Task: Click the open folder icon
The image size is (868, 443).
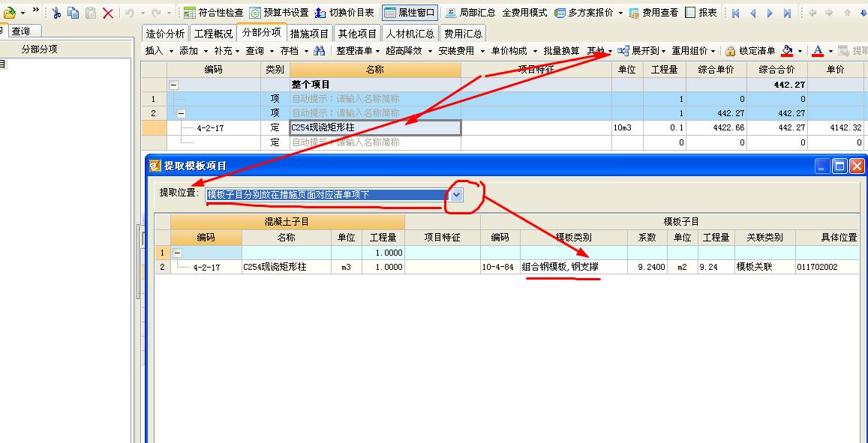Action: tap(8, 13)
